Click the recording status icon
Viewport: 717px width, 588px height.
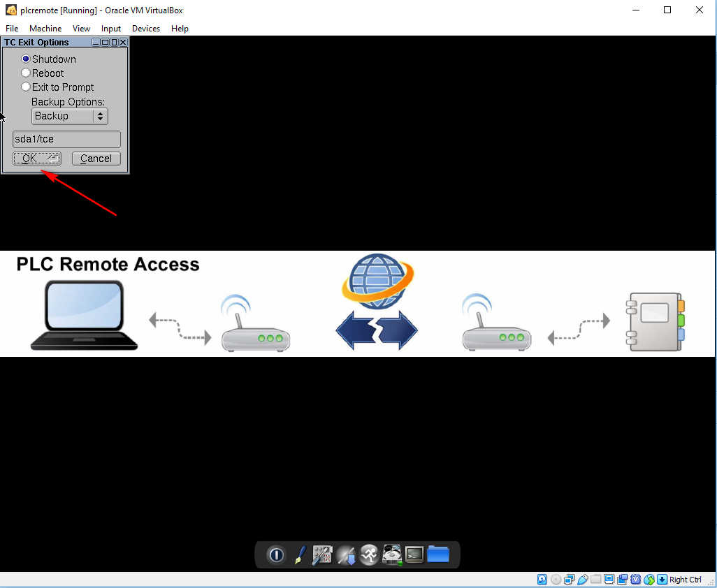pyautogui.click(x=623, y=580)
